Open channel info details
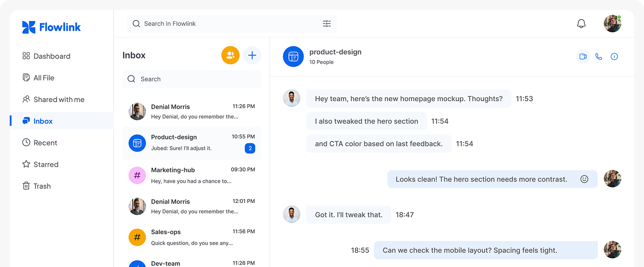The width and height of the screenshot is (644, 267). 614,57
